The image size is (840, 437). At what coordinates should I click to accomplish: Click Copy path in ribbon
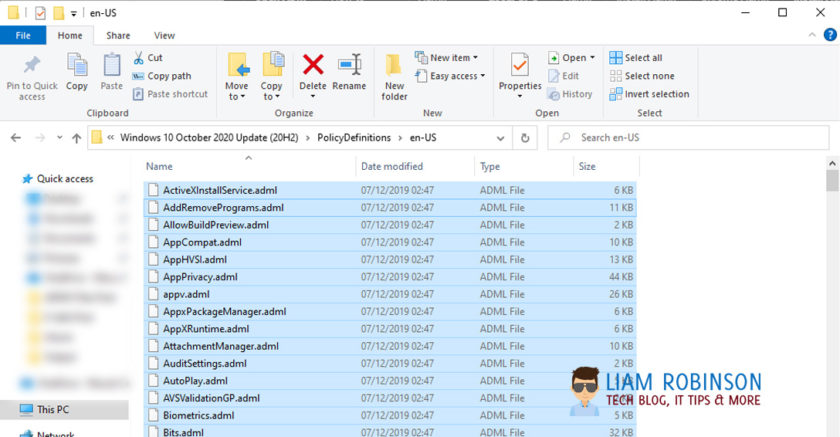pos(162,76)
